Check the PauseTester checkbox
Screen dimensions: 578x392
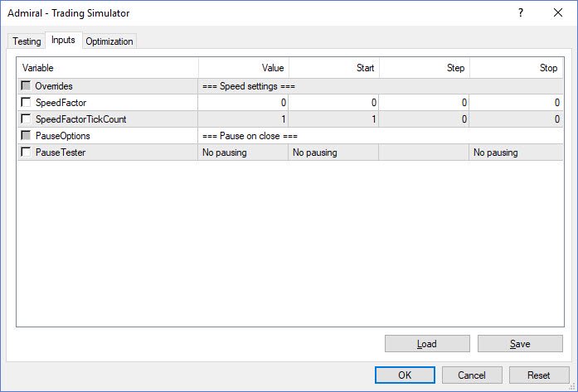(27, 152)
